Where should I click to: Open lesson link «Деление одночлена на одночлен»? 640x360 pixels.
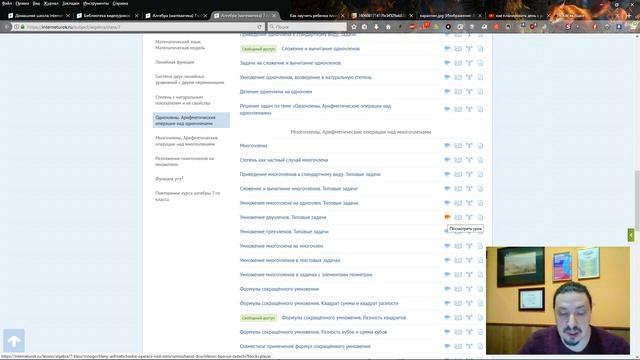coord(276,92)
